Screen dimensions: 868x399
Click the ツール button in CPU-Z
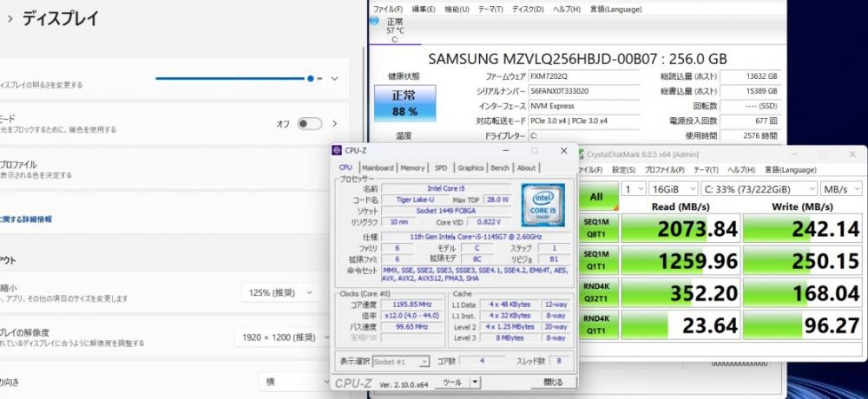(451, 383)
